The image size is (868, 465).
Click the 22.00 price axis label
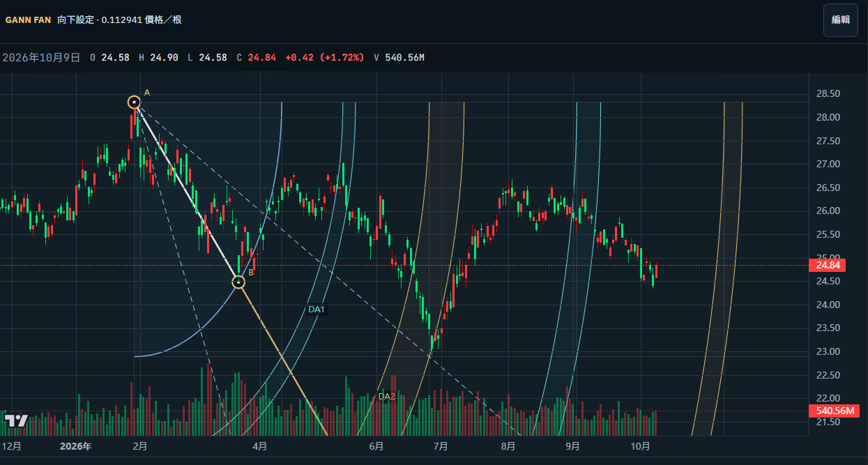[x=827, y=399]
